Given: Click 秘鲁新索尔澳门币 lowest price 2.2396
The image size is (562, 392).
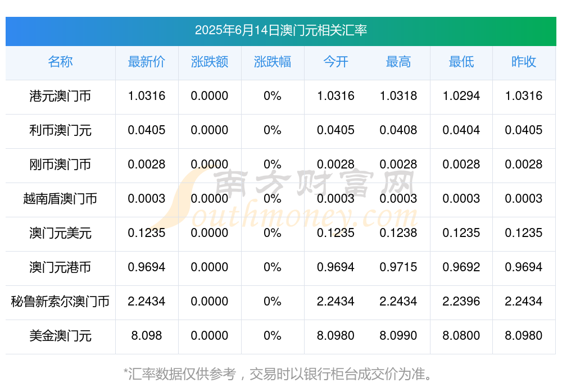Looking at the screenshot, I should coord(461,302).
